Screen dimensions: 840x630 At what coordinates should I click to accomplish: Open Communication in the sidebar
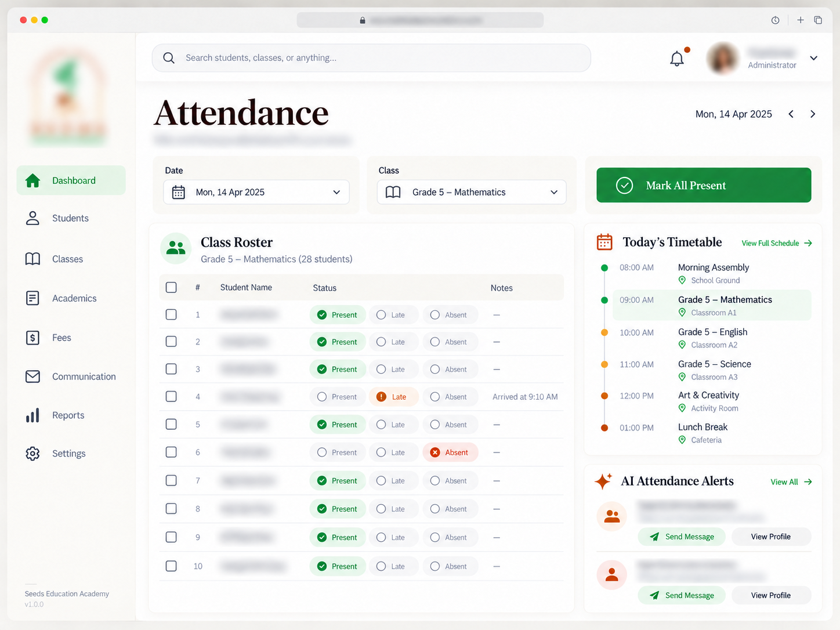coord(71,376)
